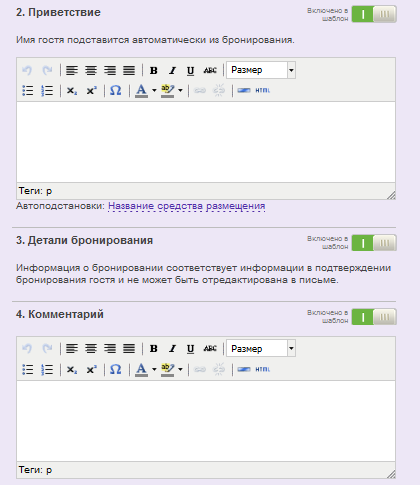Apply subscript in the Приветствие editor

72,90
